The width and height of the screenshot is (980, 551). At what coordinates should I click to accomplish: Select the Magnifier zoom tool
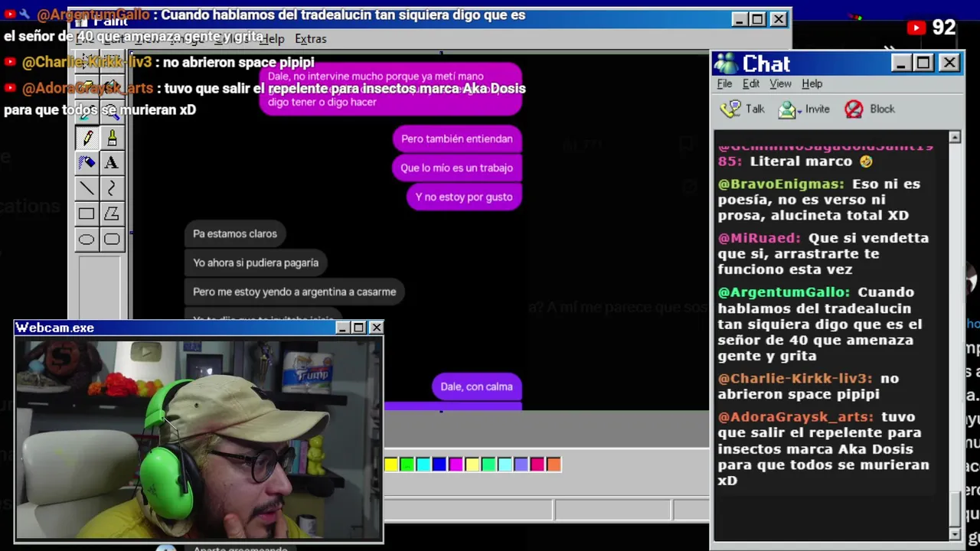click(112, 112)
